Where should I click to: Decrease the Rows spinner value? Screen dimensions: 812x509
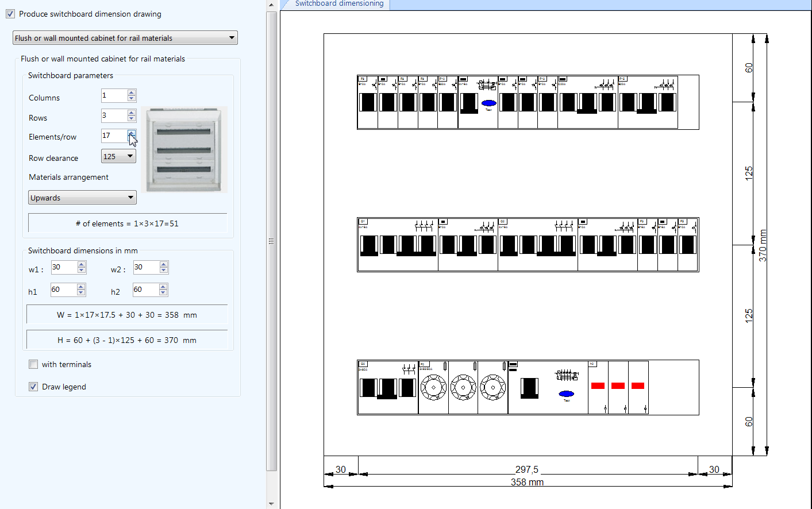coord(132,118)
